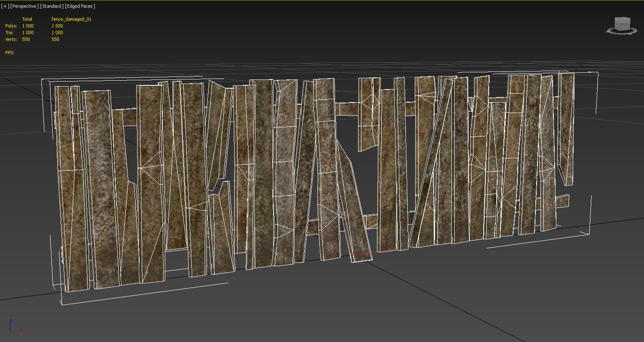This screenshot has width=644, height=342.
Task: Open the Standard shading quality menu
Action: 52,6
